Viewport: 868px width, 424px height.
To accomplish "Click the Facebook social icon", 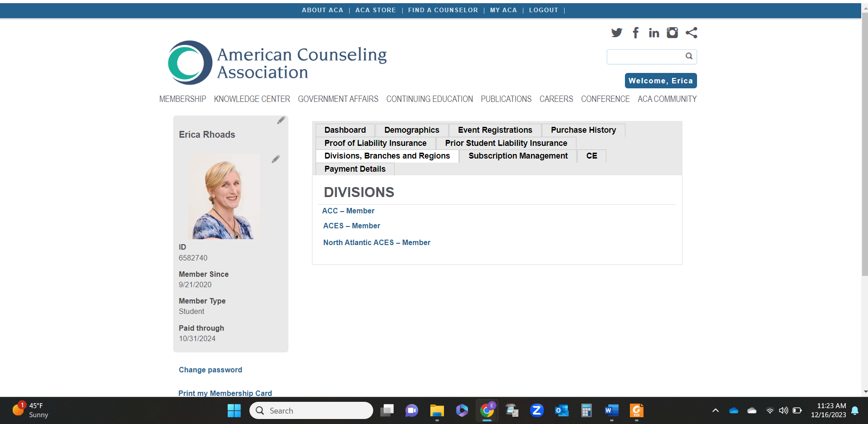I will (x=636, y=33).
